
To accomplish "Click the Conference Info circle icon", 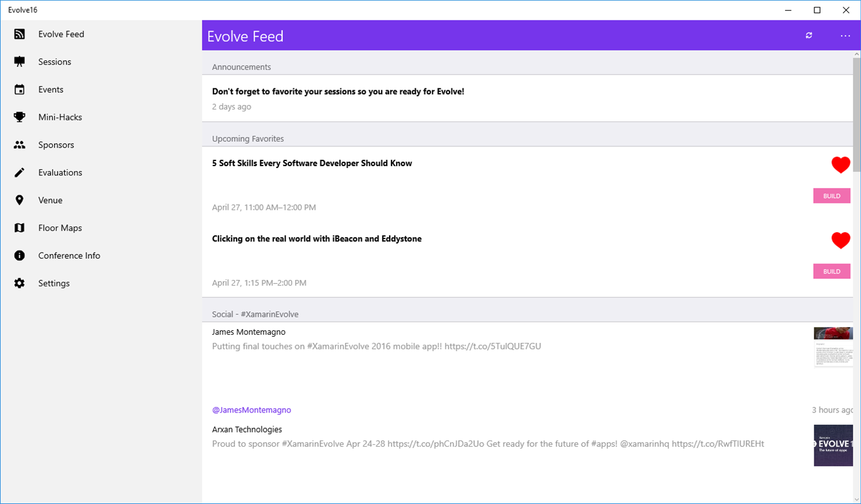I will click(x=19, y=256).
